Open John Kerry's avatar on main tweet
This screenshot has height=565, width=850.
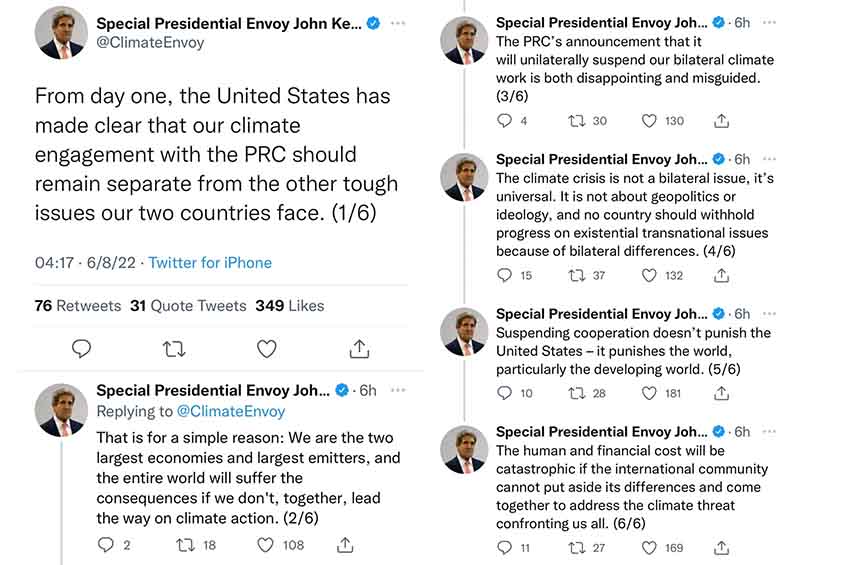click(61, 33)
